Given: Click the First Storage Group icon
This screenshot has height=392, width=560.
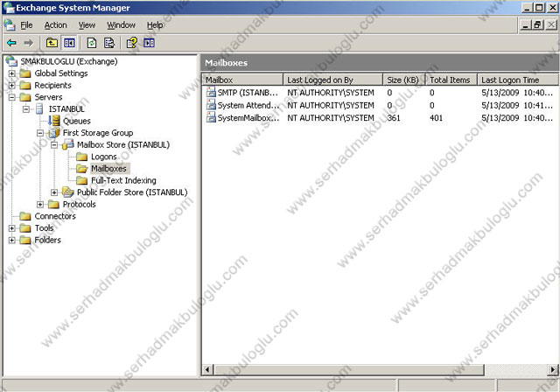Looking at the screenshot, I should (x=54, y=133).
